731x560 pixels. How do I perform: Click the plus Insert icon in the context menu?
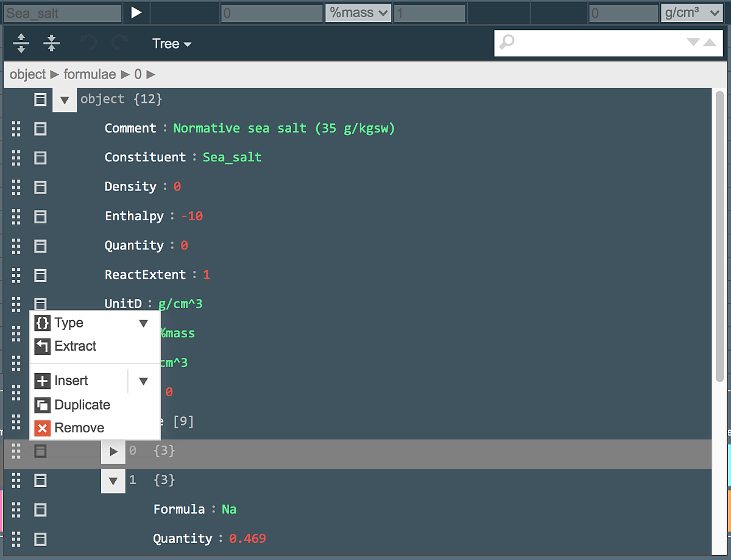click(43, 380)
